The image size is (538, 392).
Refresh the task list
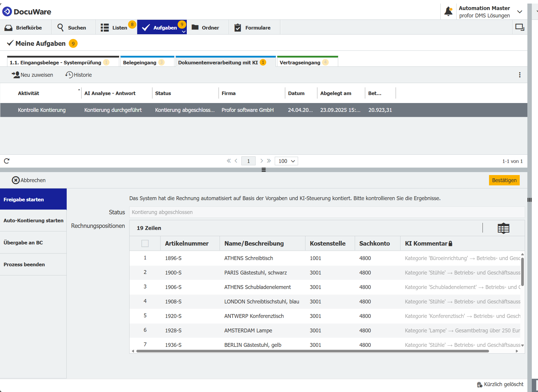pos(6,161)
